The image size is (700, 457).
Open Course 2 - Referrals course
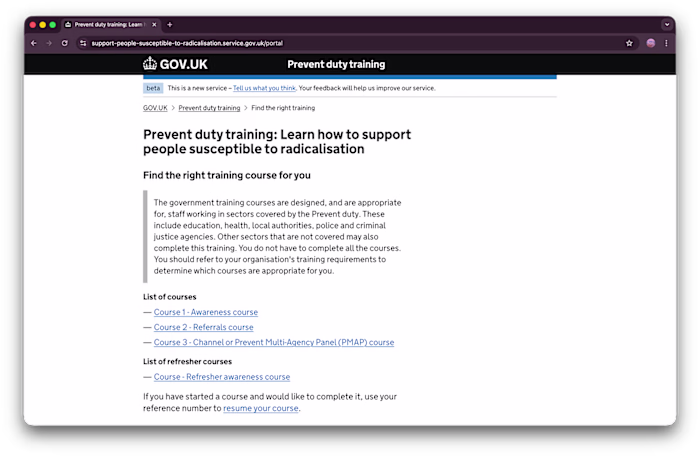pos(204,327)
